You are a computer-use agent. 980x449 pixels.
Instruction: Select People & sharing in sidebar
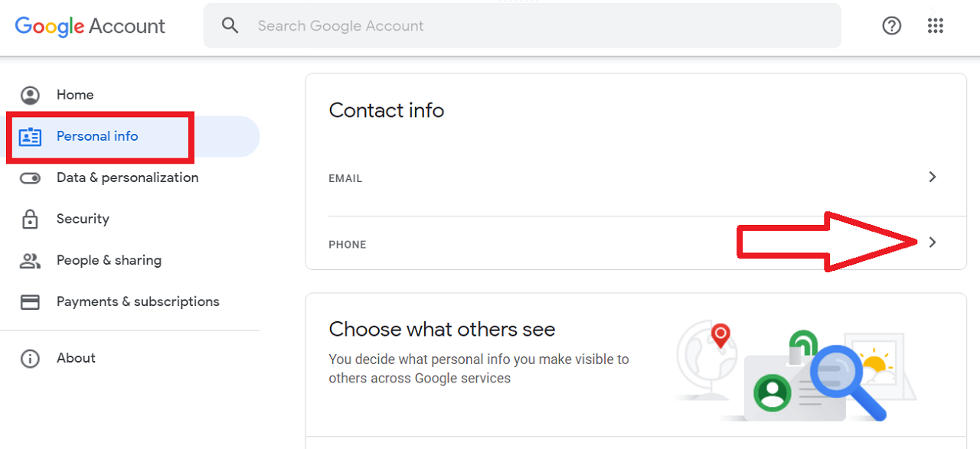tap(109, 260)
